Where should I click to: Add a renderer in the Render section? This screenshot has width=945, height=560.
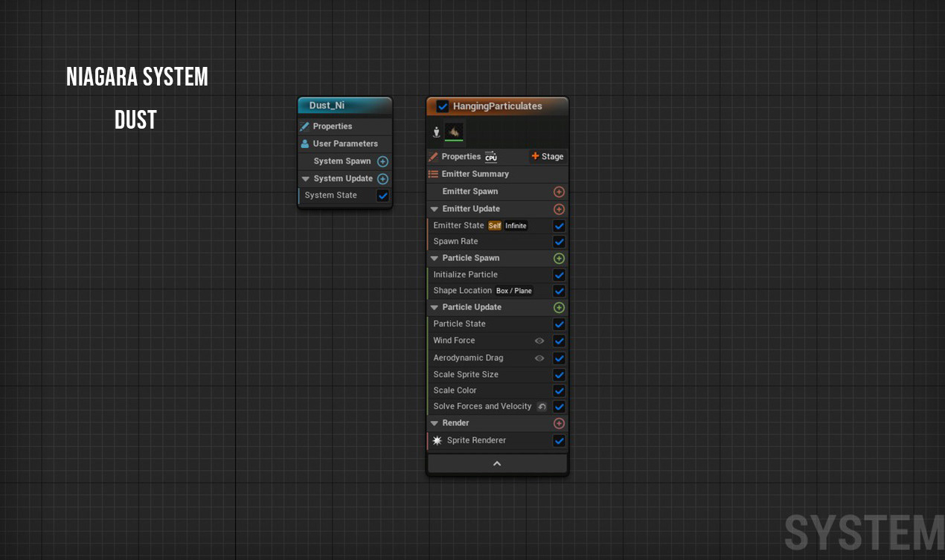[559, 423]
